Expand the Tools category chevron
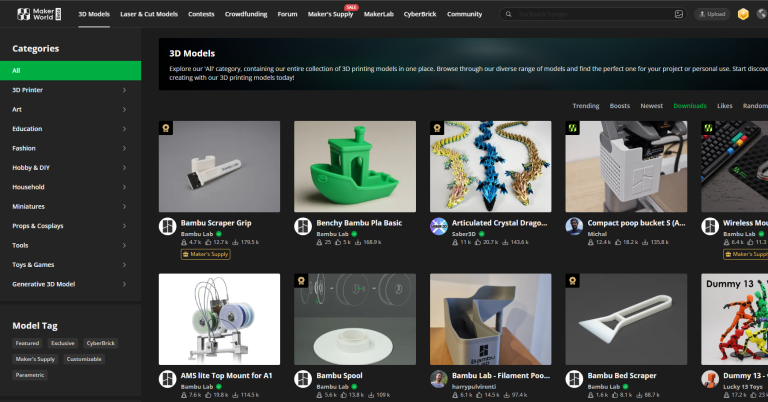 click(x=124, y=245)
